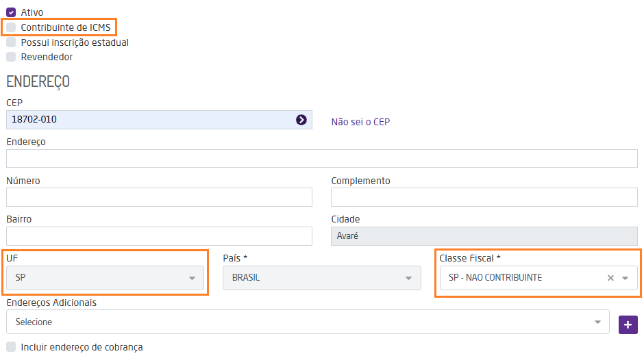This screenshot has height=358, width=644.
Task: Select the Número input field
Action: pyautogui.click(x=159, y=198)
